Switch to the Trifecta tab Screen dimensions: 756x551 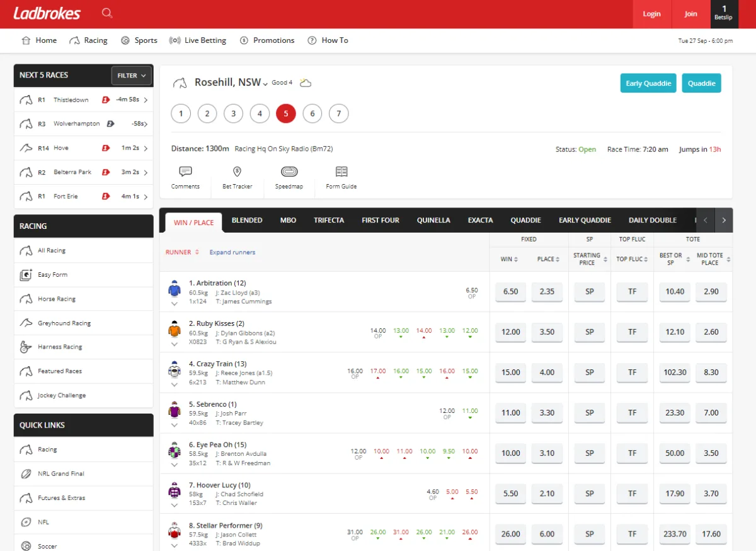coord(329,220)
